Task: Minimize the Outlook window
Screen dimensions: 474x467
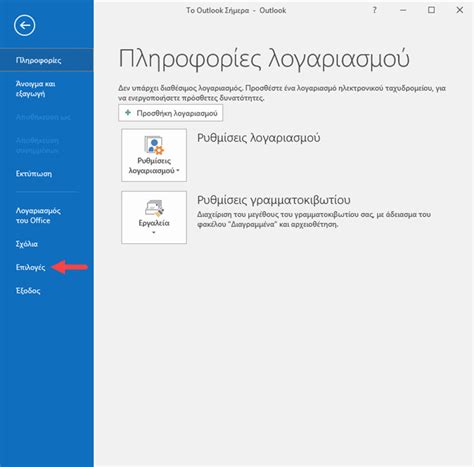Action: (x=403, y=10)
